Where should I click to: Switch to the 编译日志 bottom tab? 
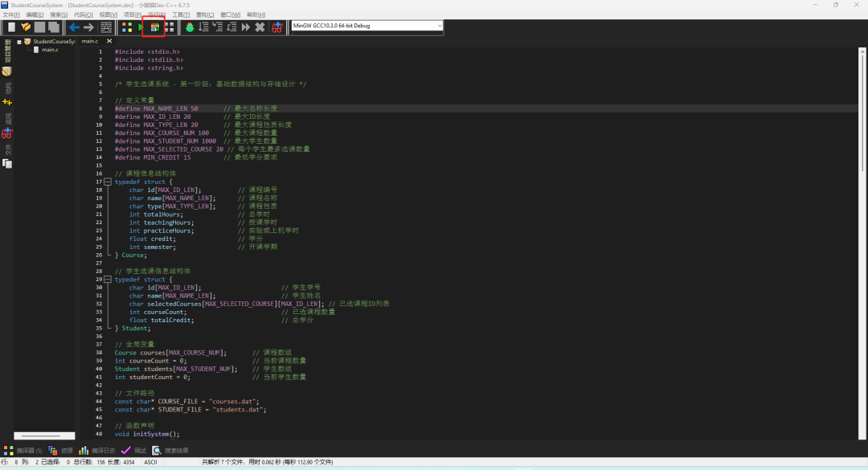98,451
